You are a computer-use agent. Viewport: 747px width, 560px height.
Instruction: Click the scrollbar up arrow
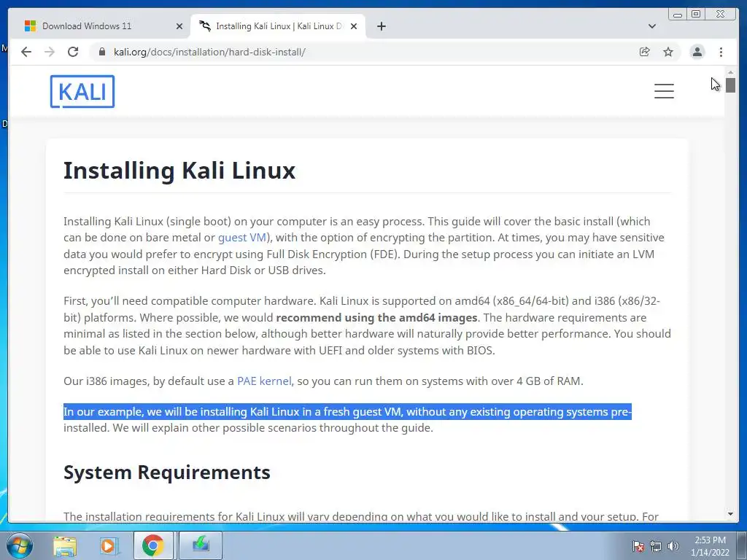(x=730, y=72)
